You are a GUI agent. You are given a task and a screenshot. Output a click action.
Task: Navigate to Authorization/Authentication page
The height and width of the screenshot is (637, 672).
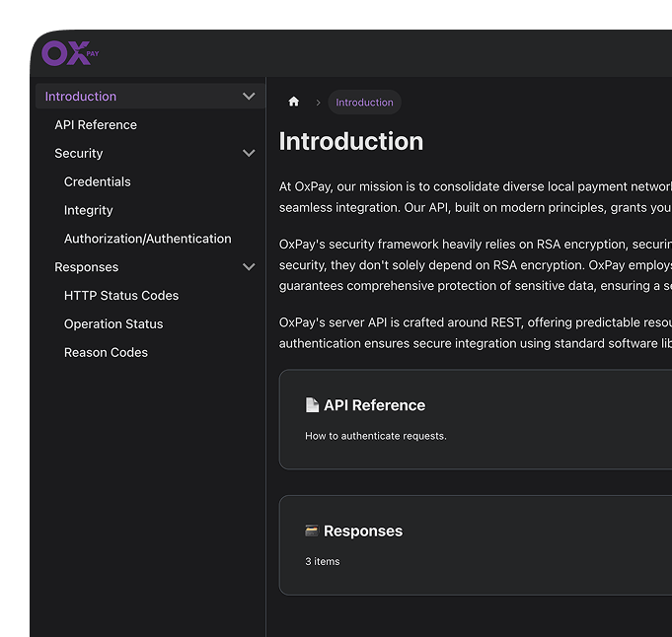pos(148,239)
